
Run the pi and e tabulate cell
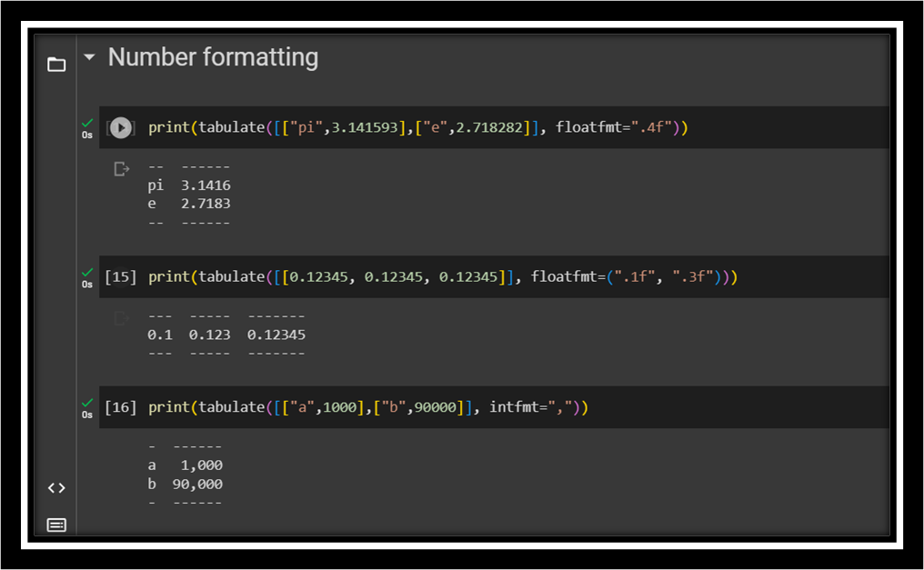coord(120,128)
